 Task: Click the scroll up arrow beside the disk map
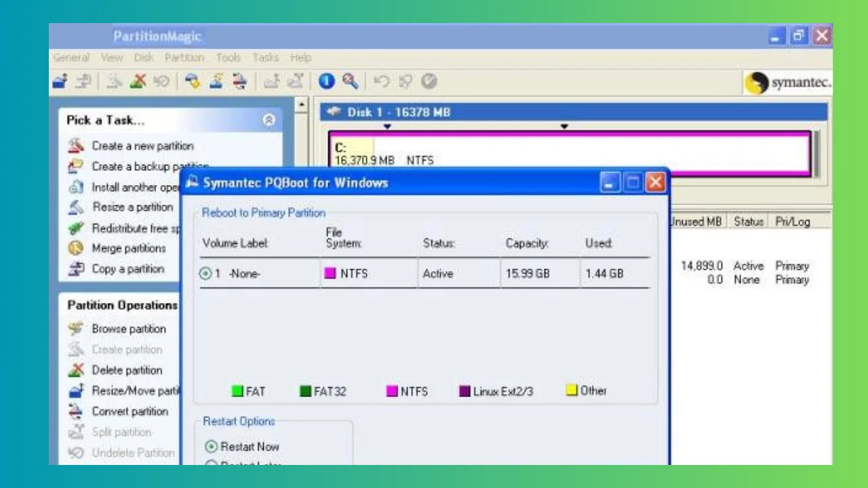(x=302, y=105)
